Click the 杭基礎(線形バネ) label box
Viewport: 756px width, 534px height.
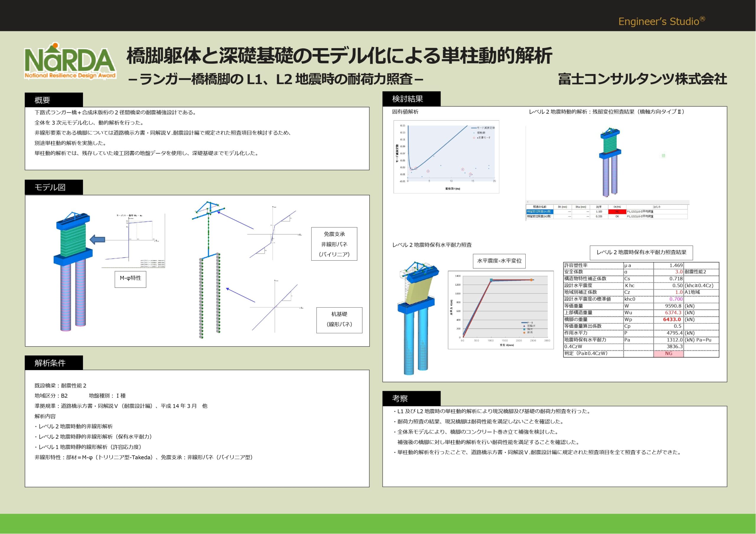340,320
